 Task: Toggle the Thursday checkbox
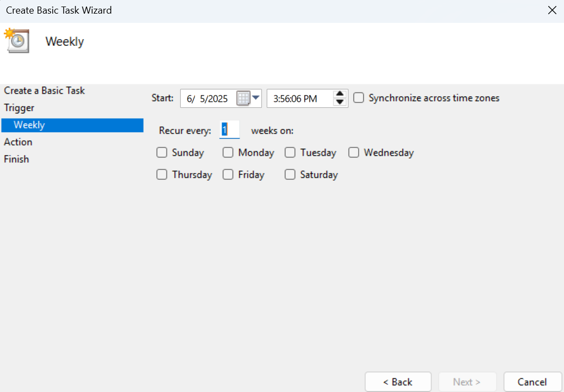tap(162, 175)
